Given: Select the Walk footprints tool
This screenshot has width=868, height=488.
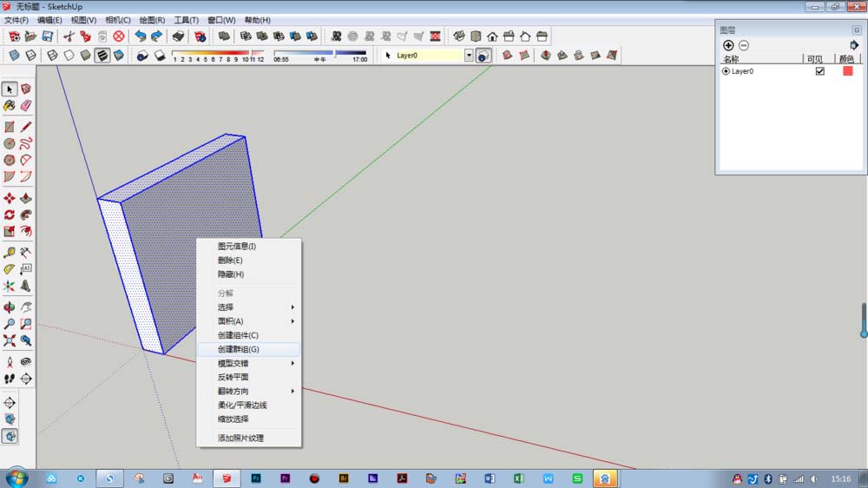Looking at the screenshot, I should (10, 379).
